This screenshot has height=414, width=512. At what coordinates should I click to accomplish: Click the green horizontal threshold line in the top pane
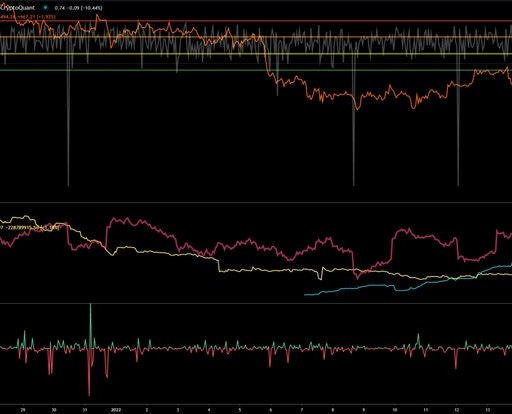(256, 70)
